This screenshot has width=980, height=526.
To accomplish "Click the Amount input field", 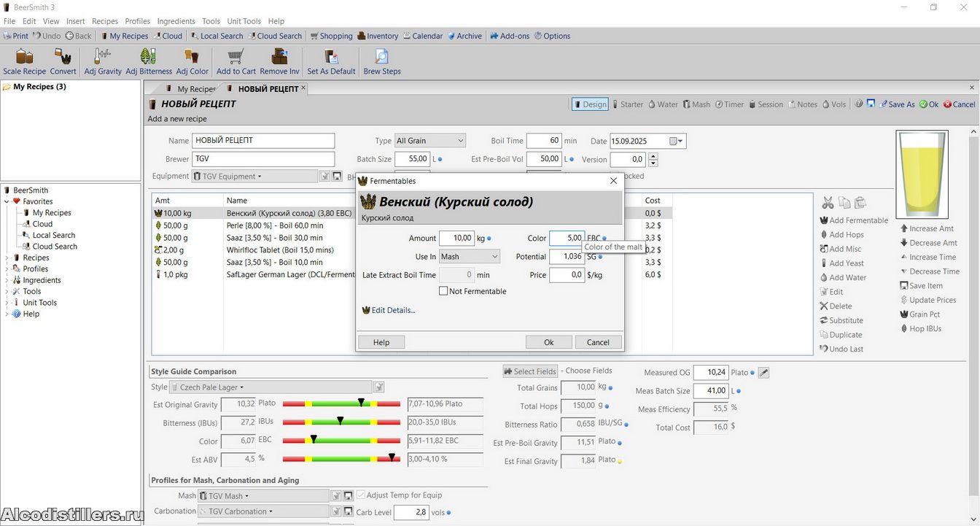I will point(456,238).
